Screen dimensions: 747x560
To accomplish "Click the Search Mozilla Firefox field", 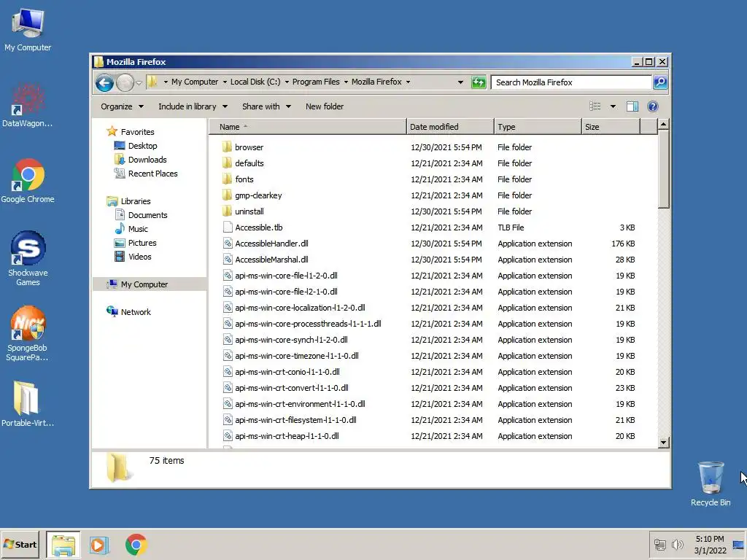I will (x=571, y=82).
